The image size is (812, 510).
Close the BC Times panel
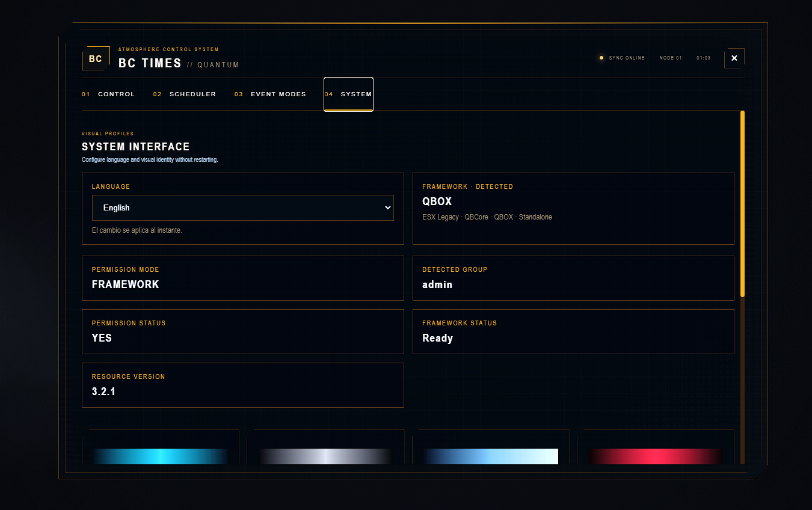pos(734,58)
